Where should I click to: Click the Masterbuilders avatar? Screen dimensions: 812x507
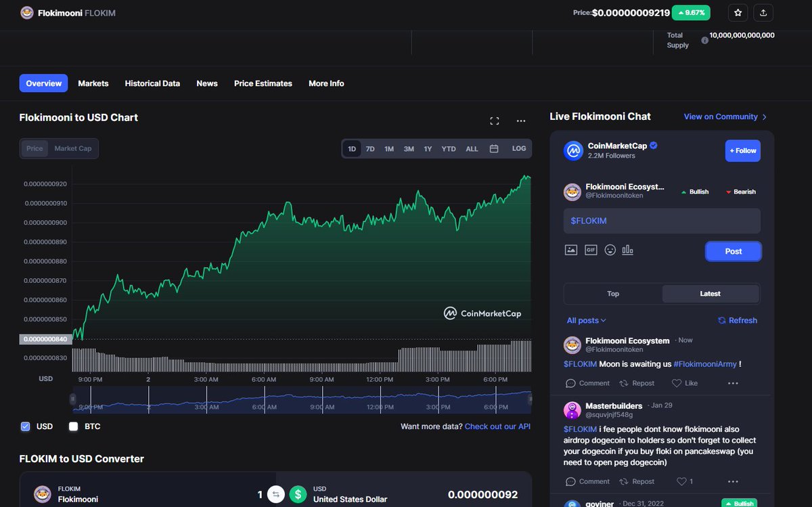tap(572, 410)
